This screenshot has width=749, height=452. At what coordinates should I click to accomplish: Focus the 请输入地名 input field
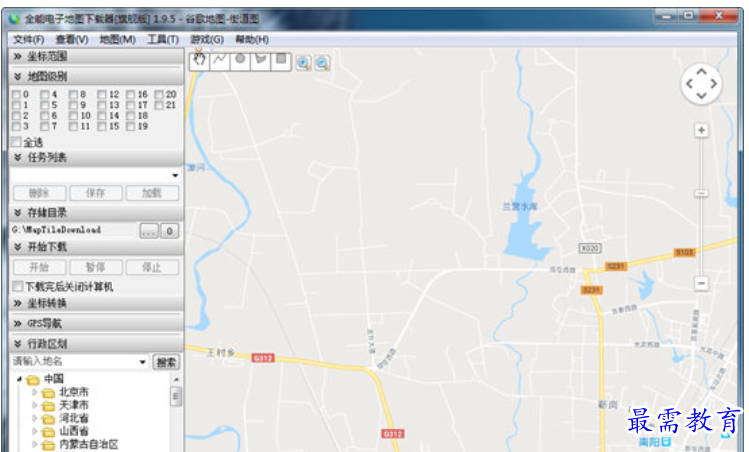pos(74,362)
